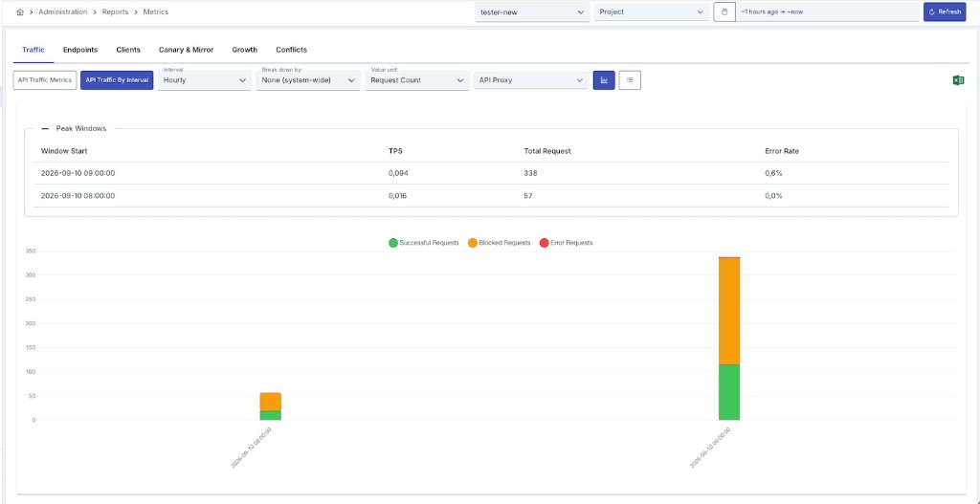Toggle Blocked Requests legend item

click(x=499, y=242)
